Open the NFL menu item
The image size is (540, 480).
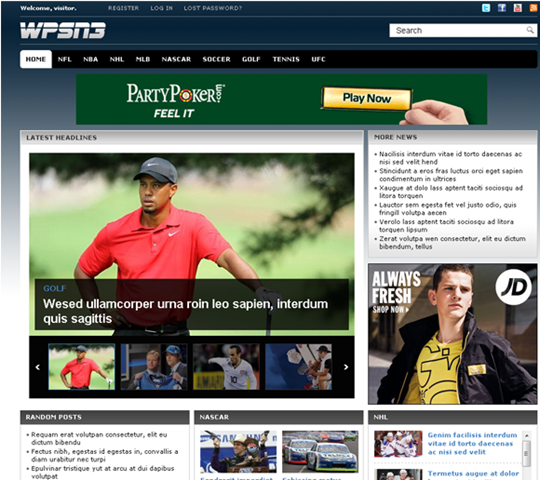(64, 59)
